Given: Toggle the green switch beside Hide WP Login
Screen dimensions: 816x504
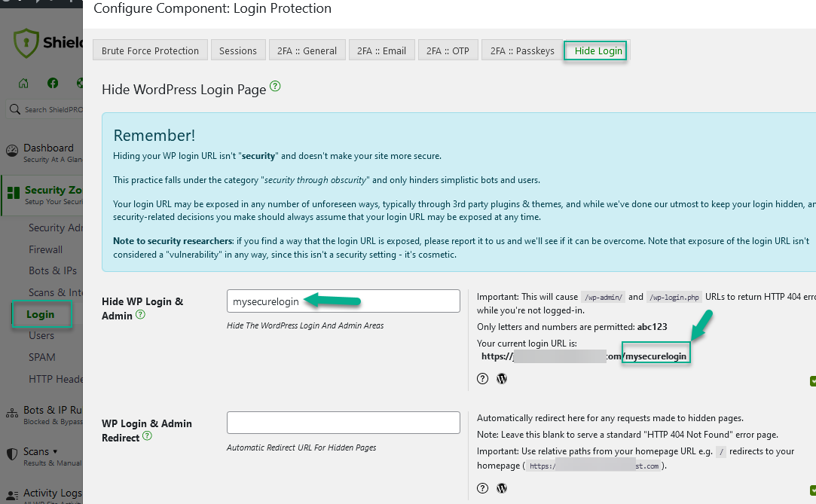Looking at the screenshot, I should (813, 382).
